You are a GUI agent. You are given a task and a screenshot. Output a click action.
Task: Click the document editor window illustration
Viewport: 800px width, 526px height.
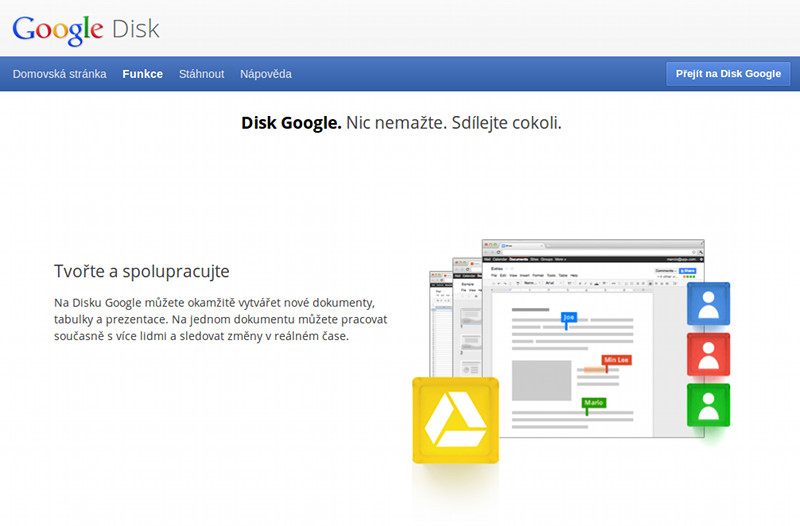pyautogui.click(x=593, y=339)
